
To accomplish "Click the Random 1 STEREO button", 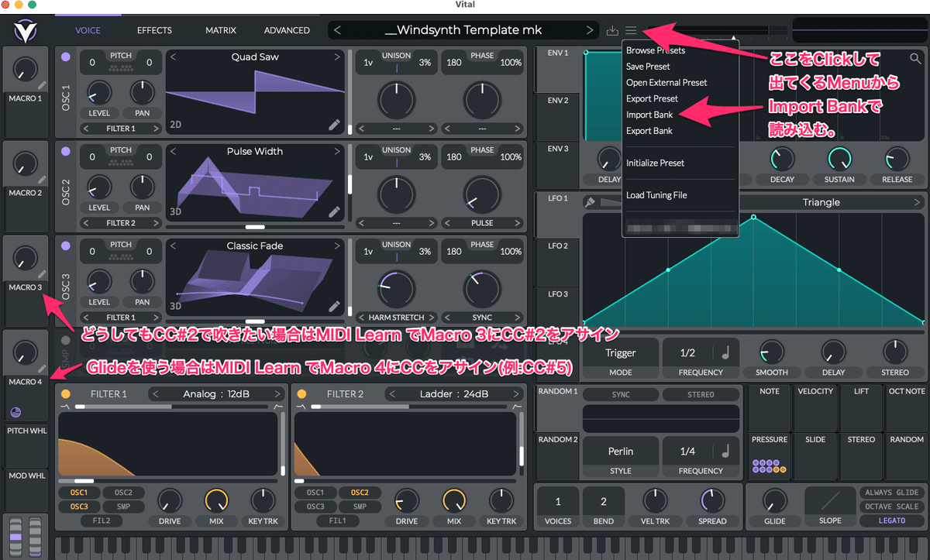I will (701, 395).
